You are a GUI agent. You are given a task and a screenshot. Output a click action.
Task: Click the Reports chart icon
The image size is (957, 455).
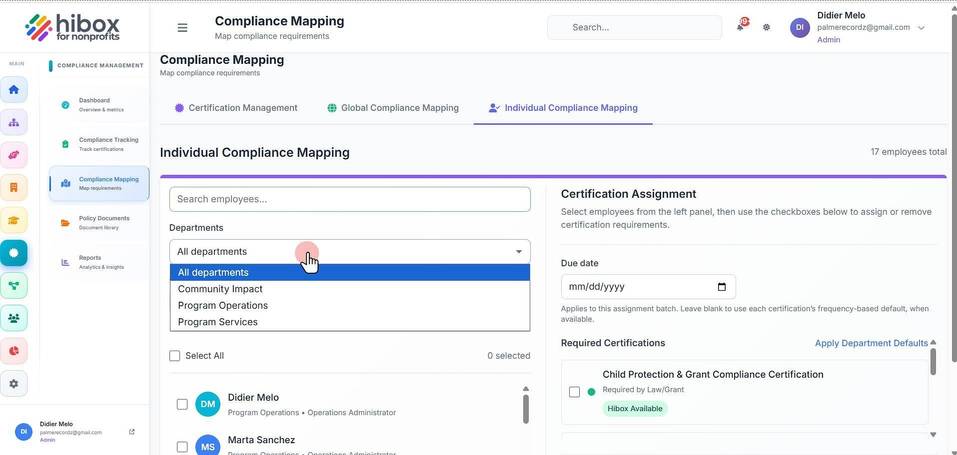coord(65,263)
